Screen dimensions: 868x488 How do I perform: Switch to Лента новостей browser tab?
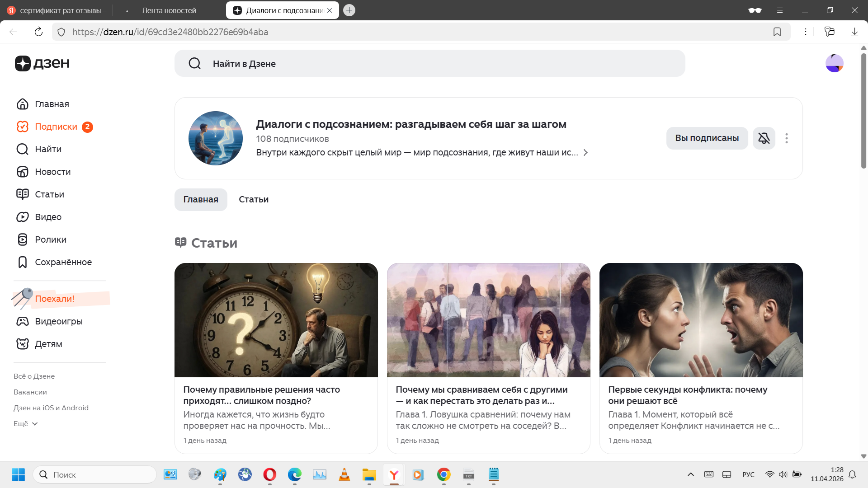tap(169, 10)
